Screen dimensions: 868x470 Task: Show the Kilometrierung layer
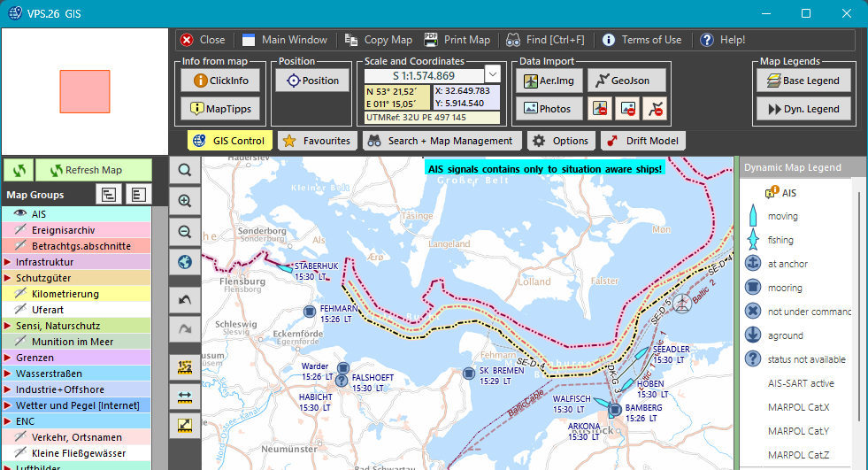[19, 294]
